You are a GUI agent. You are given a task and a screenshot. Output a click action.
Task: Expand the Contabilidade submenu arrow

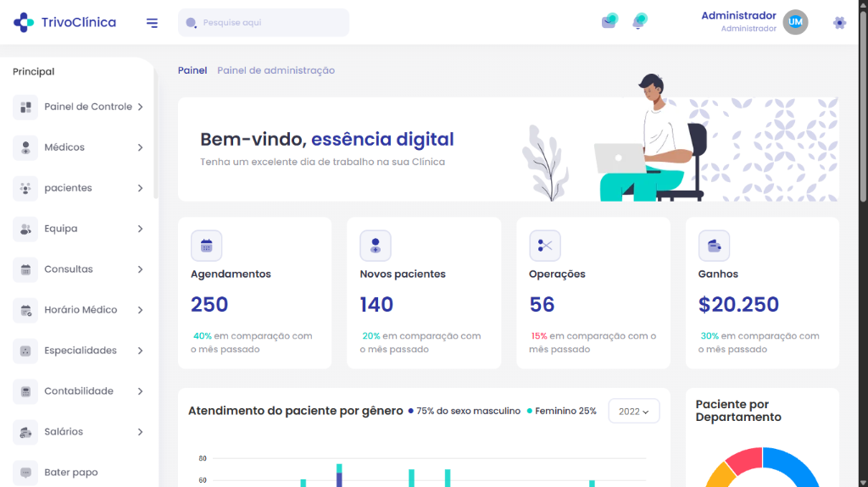(140, 391)
